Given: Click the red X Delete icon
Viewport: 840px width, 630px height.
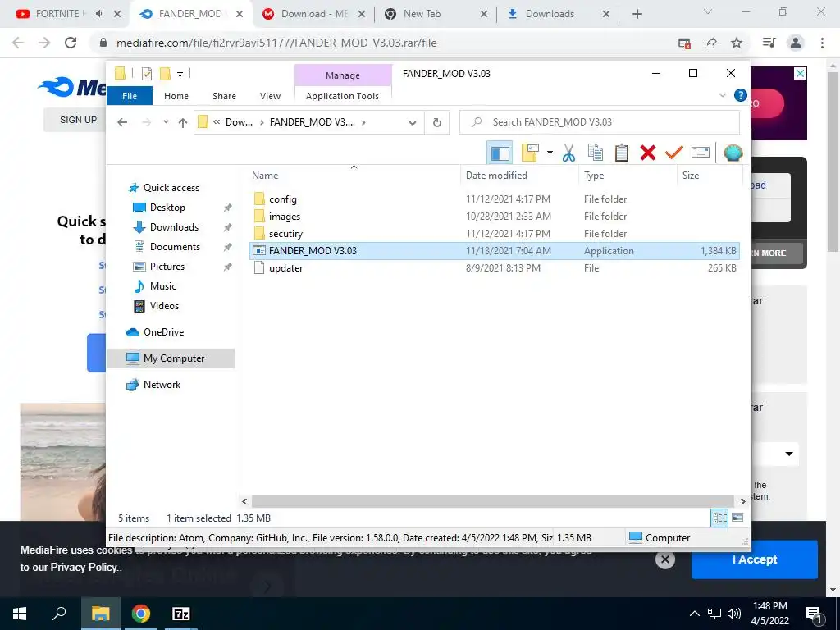Looking at the screenshot, I should pyautogui.click(x=648, y=153).
